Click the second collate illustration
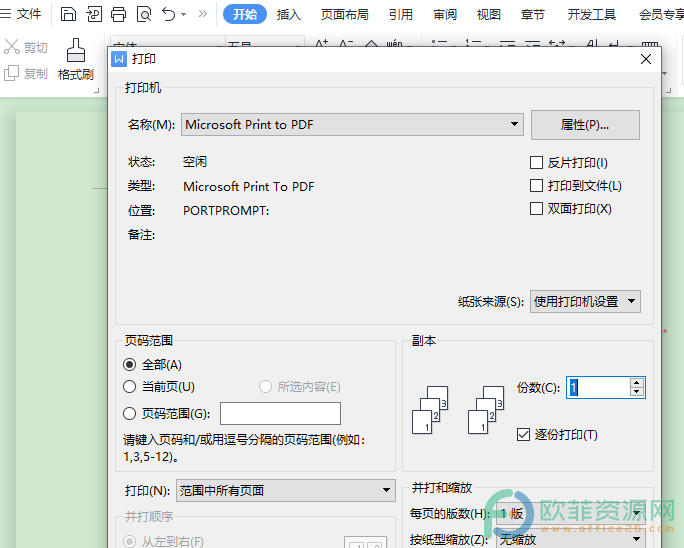This screenshot has height=548, width=684. tap(486, 410)
